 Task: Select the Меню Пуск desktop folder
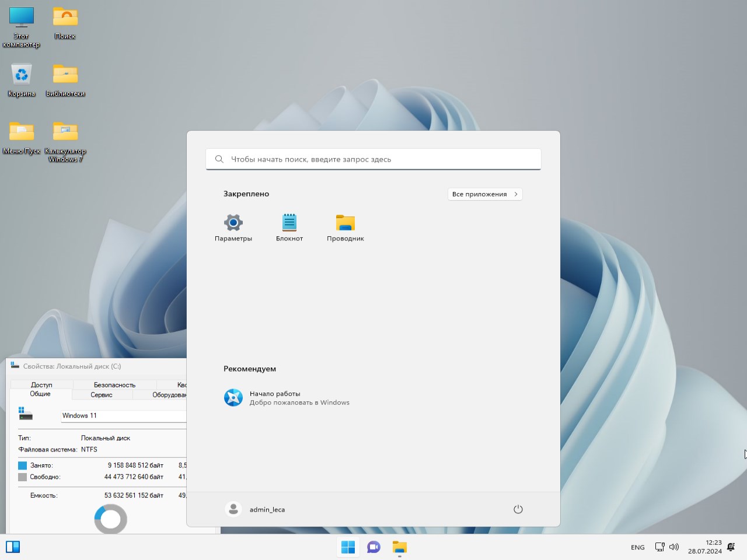pyautogui.click(x=22, y=138)
